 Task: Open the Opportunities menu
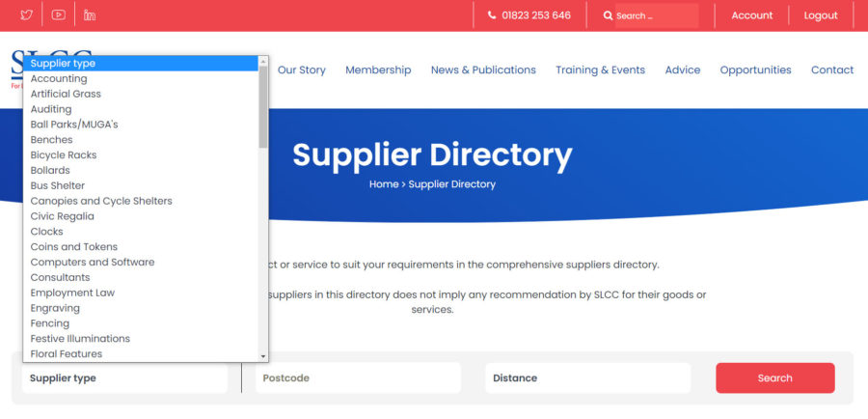755,70
